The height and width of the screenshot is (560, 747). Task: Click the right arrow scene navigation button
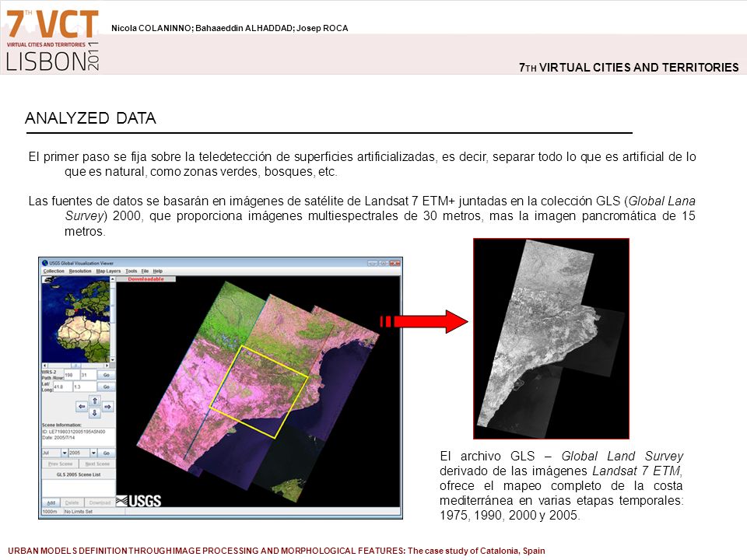[x=107, y=407]
